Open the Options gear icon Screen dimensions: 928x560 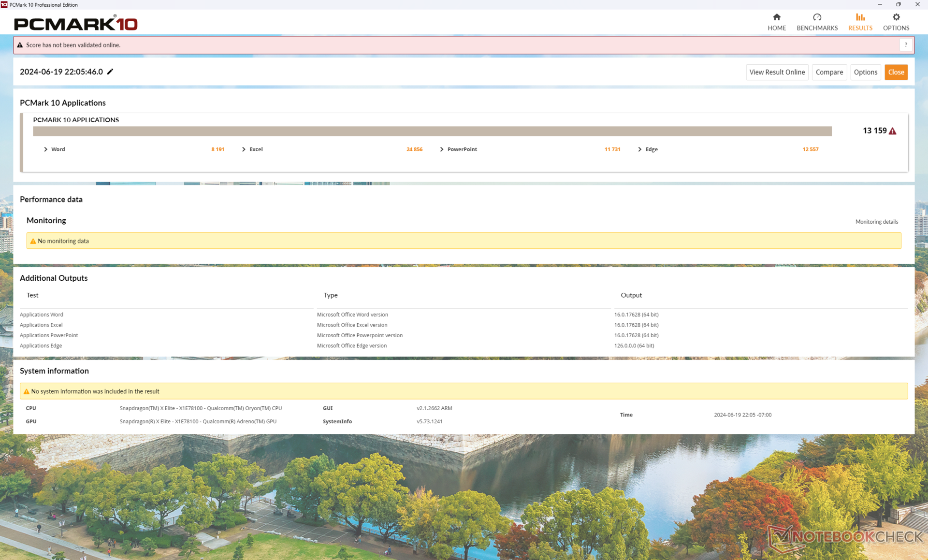896,18
